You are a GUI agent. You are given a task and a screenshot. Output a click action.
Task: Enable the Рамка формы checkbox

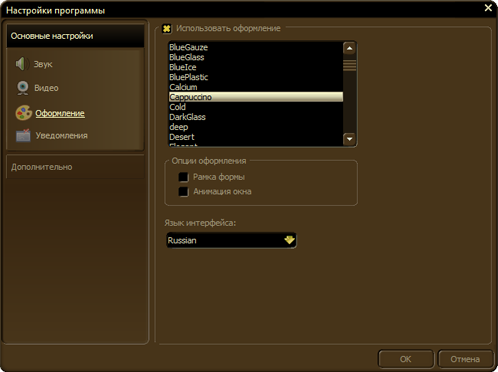point(183,177)
